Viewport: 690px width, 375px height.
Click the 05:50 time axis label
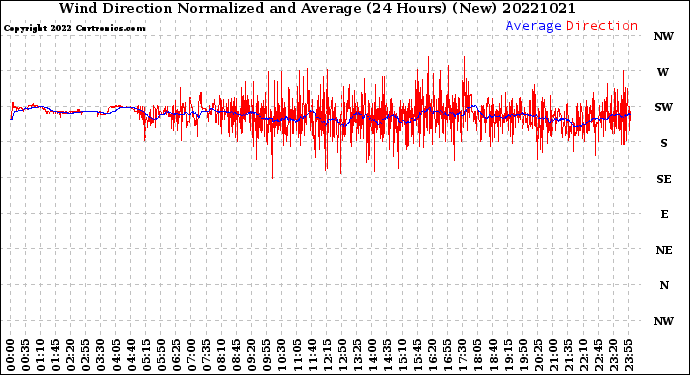click(x=161, y=355)
